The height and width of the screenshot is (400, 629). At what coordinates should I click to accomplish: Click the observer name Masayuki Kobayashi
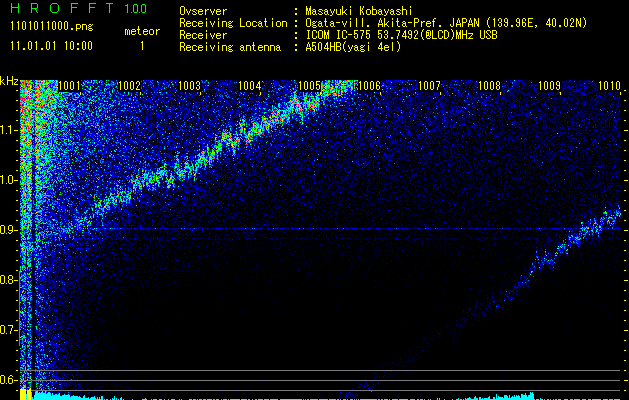(x=359, y=11)
